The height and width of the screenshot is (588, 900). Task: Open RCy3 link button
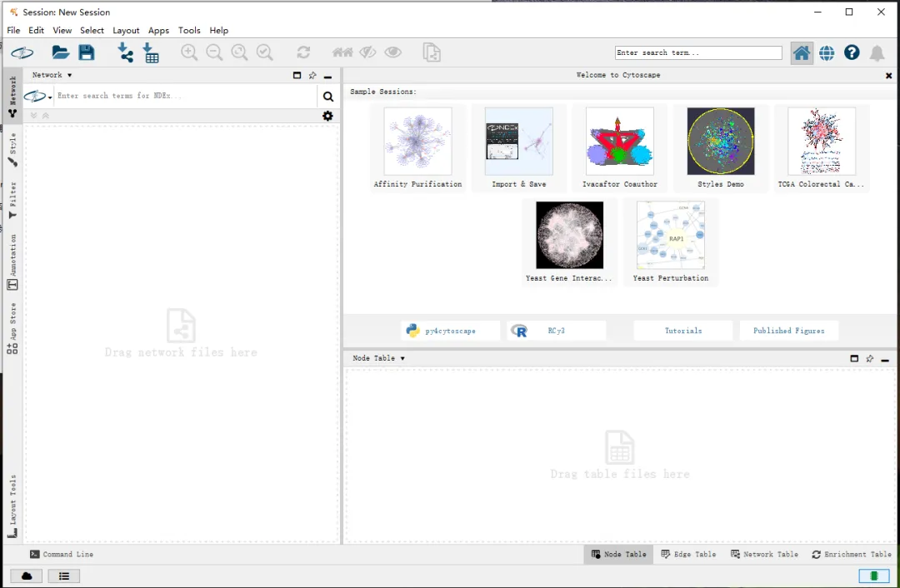pos(556,331)
